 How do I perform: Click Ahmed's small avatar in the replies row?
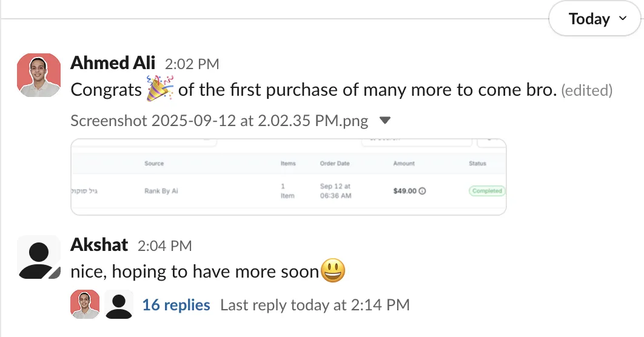(85, 304)
